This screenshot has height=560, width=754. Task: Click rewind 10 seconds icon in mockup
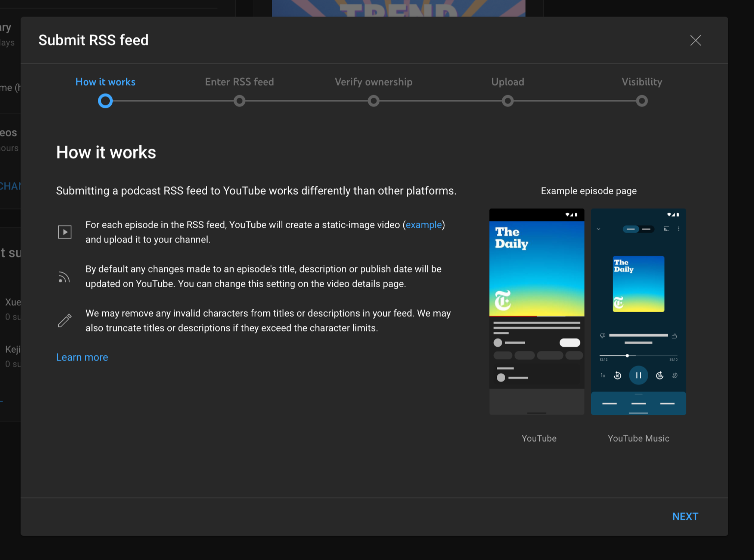(617, 375)
